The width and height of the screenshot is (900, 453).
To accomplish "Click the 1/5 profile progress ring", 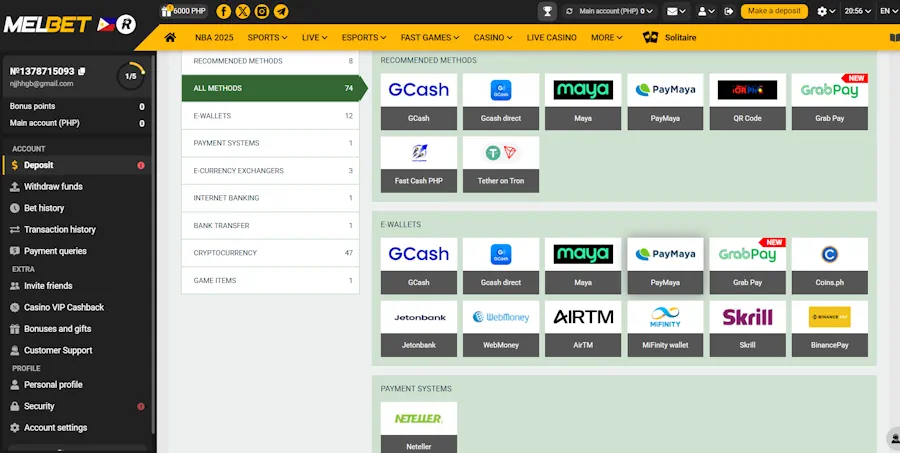I will pyautogui.click(x=130, y=76).
